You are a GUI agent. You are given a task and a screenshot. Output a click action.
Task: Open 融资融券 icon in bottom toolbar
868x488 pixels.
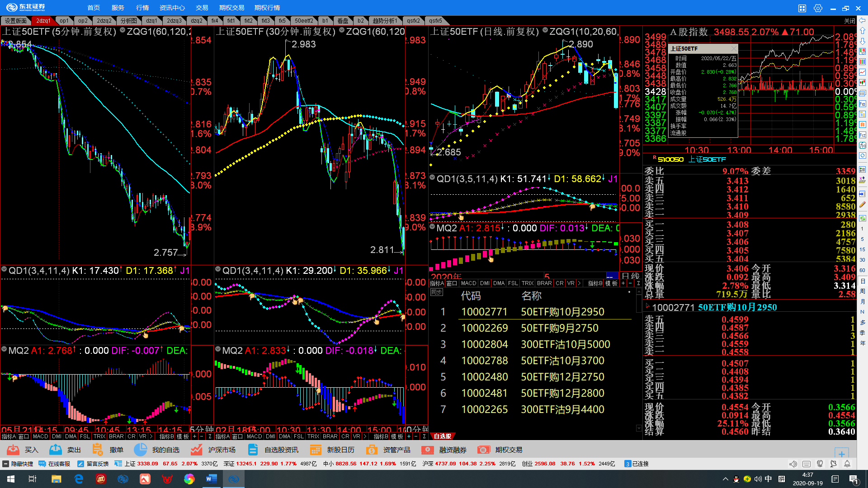(x=427, y=450)
